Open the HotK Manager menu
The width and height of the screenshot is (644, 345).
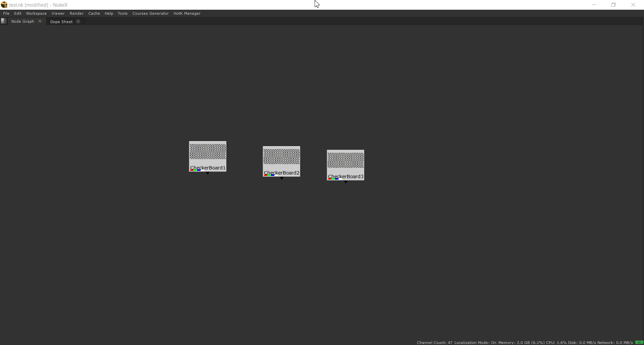click(187, 13)
